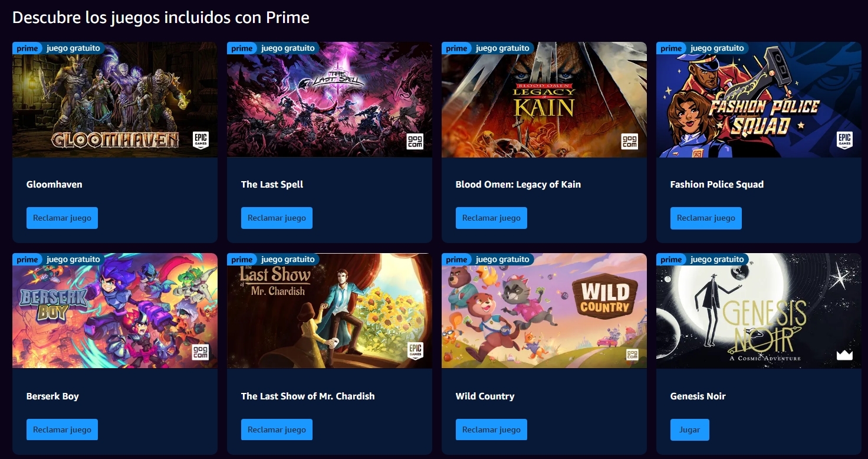Claim The Last Spell game
868x459 pixels.
277,218
